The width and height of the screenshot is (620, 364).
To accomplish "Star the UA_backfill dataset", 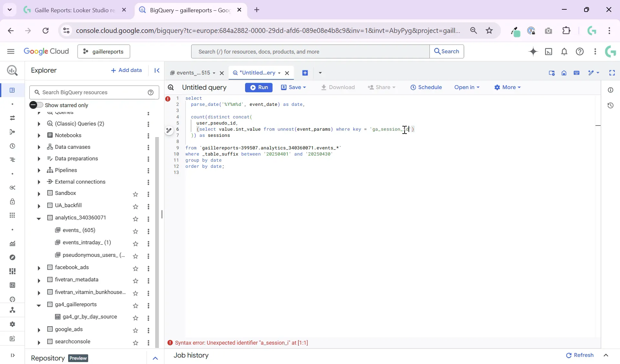I will (x=136, y=207).
